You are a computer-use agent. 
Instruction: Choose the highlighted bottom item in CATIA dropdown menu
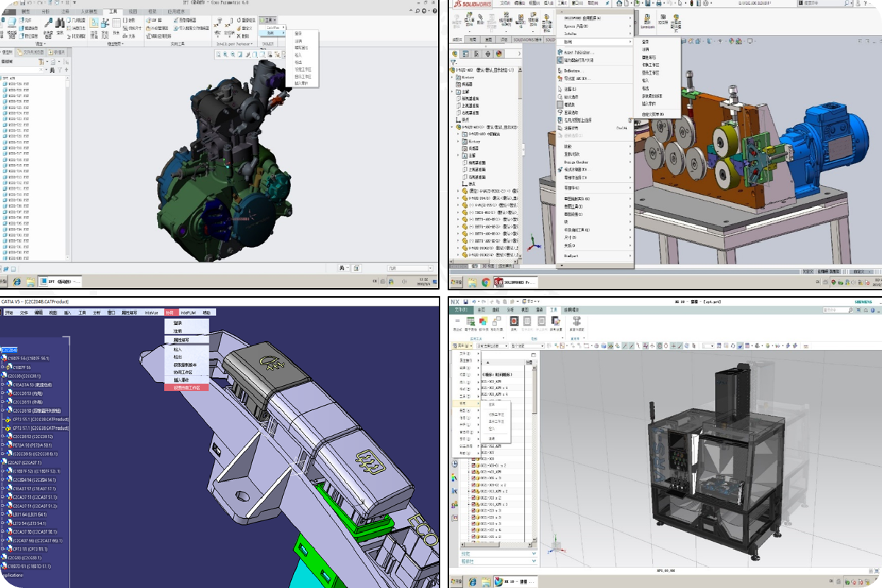186,387
